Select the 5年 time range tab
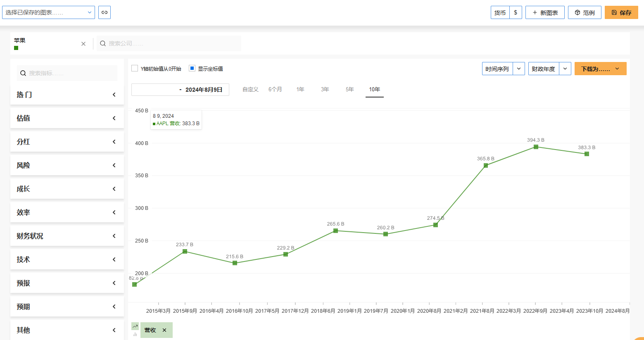This screenshot has width=644, height=340. point(349,89)
